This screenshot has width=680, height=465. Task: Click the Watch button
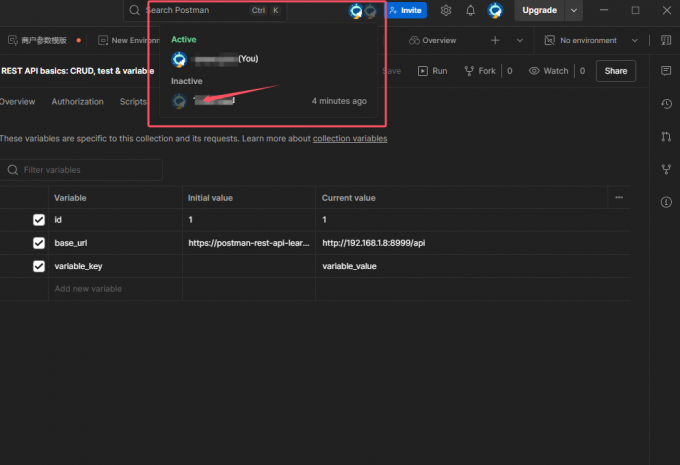coord(549,71)
